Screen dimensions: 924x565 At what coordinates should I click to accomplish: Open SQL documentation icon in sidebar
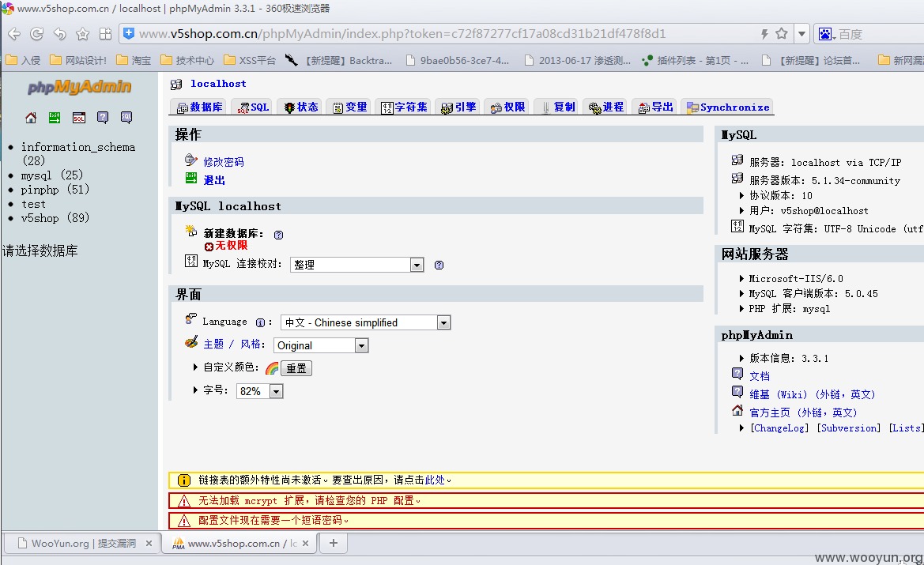(126, 118)
